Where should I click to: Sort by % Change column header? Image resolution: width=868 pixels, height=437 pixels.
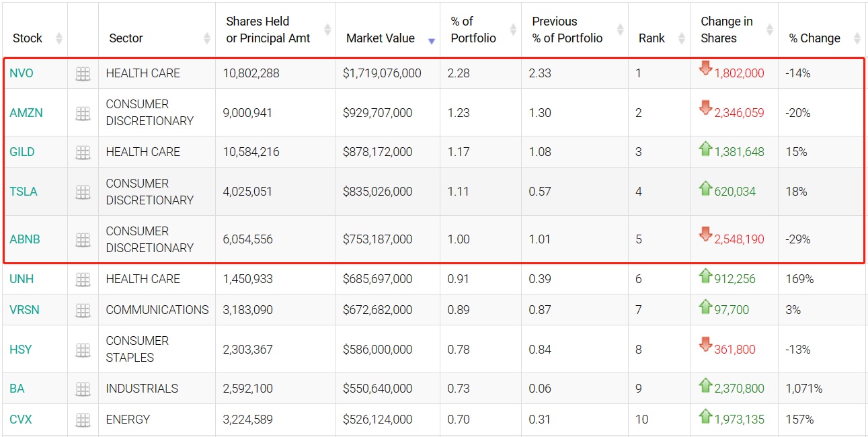814,38
